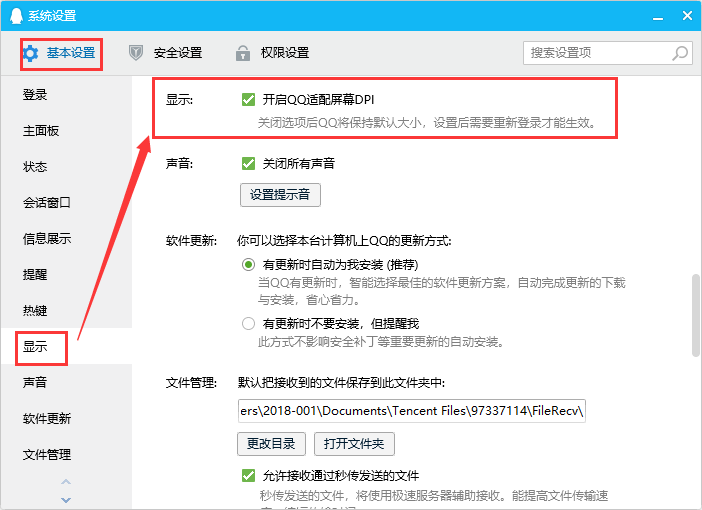Close the 系统设置 window
This screenshot has width=702, height=510.
pyautogui.click(x=687, y=16)
